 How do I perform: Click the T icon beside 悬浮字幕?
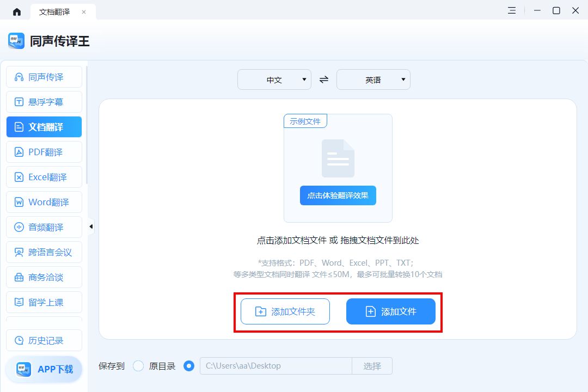point(19,102)
